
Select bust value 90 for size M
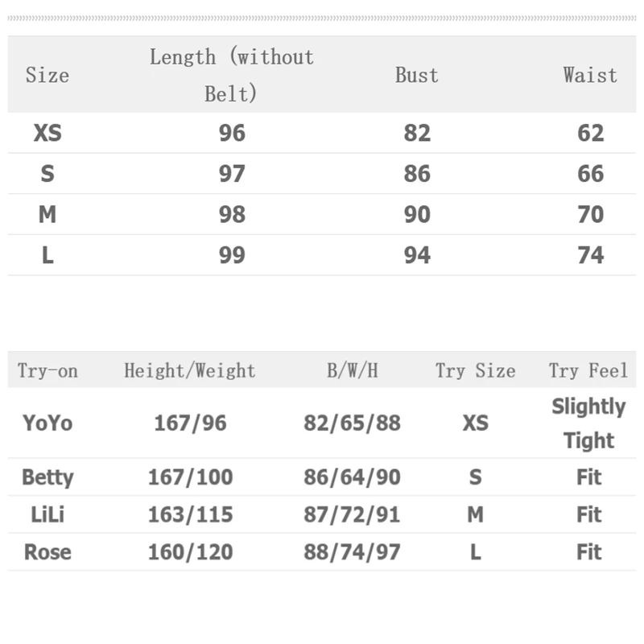pos(417,215)
